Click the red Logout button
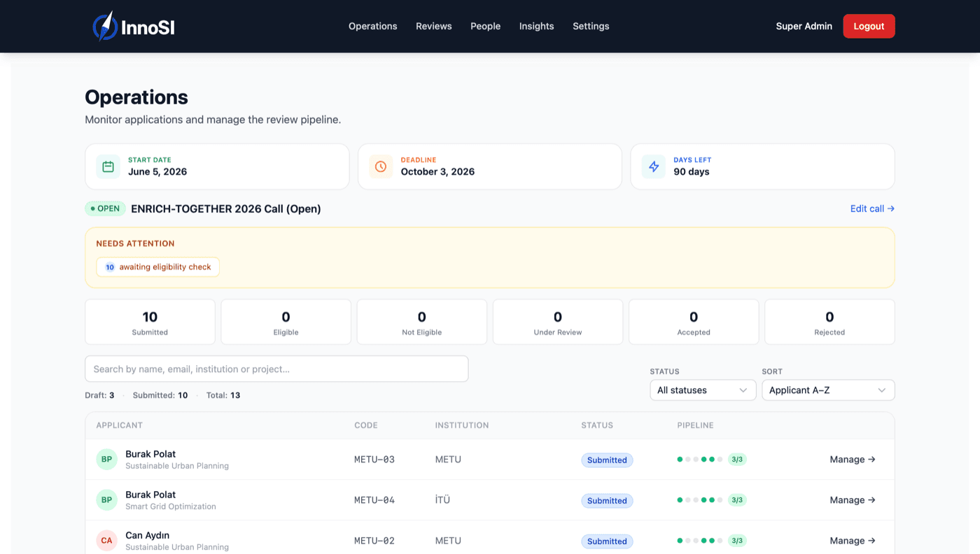980x554 pixels. tap(869, 26)
